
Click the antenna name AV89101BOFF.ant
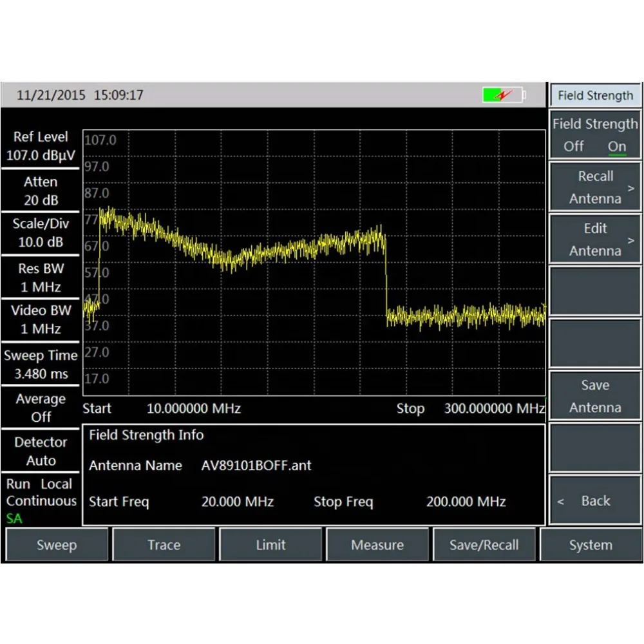(256, 466)
